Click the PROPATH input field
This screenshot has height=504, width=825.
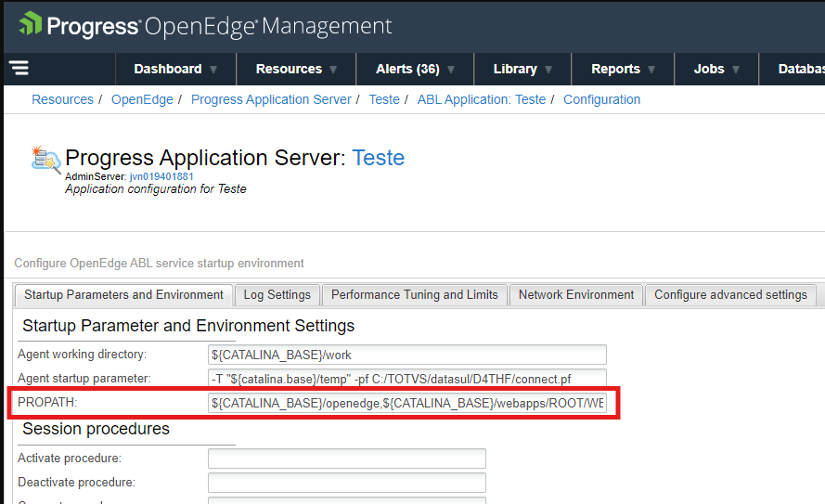click(x=407, y=403)
